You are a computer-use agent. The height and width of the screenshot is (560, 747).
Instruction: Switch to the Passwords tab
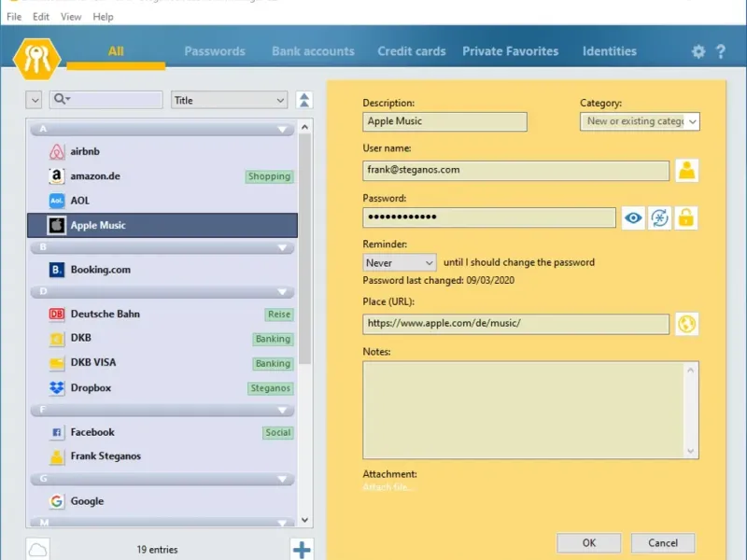click(215, 51)
